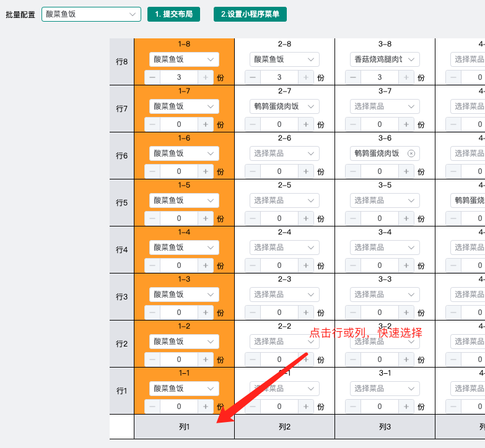Increase quantity in cell 2-5

[x=306, y=218]
